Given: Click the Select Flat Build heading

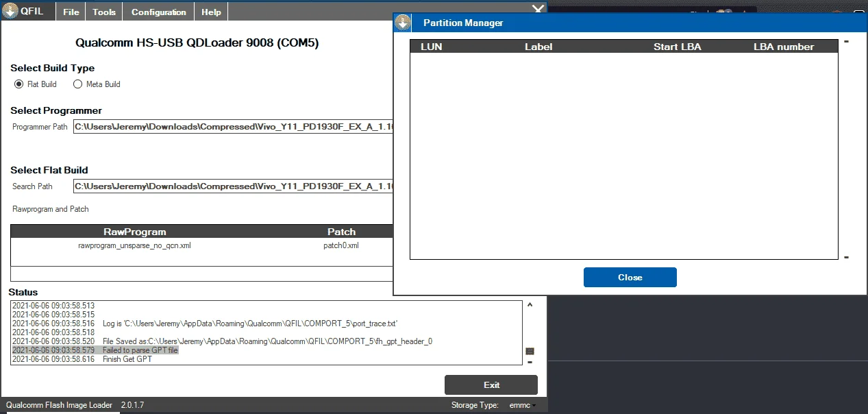Looking at the screenshot, I should pyautogui.click(x=49, y=170).
